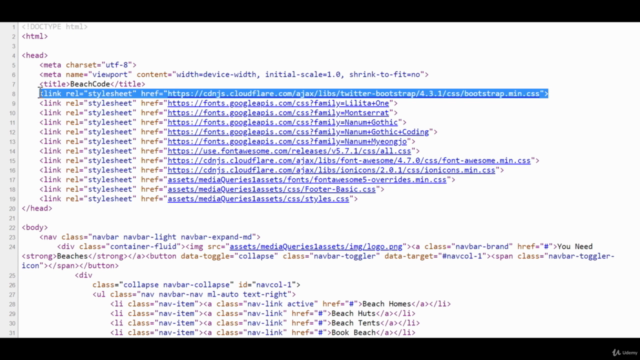Image resolution: width=640 pixels, height=360 pixels.
Task: Click the opening <body> tag
Action: point(35,227)
